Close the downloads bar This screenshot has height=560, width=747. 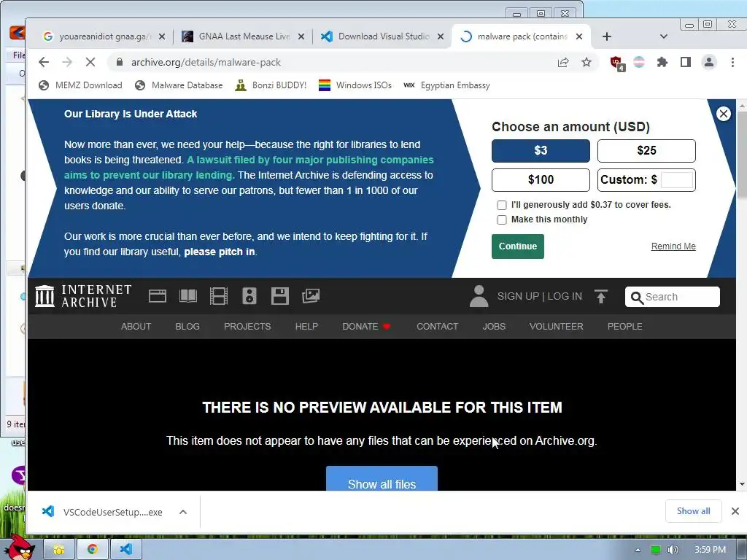click(x=735, y=511)
